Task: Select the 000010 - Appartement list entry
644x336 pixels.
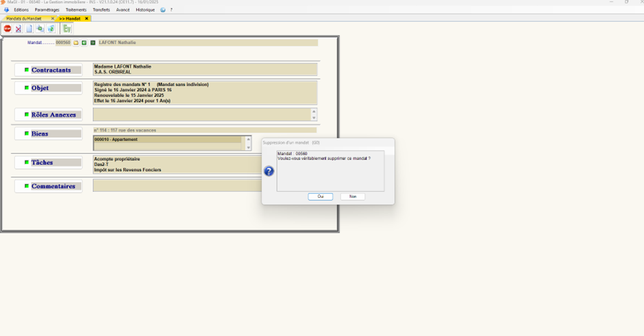Action: 168,140
